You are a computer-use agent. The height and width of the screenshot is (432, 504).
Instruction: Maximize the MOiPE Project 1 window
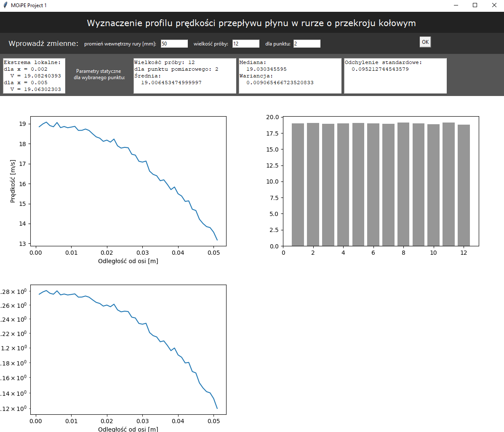point(475,5)
